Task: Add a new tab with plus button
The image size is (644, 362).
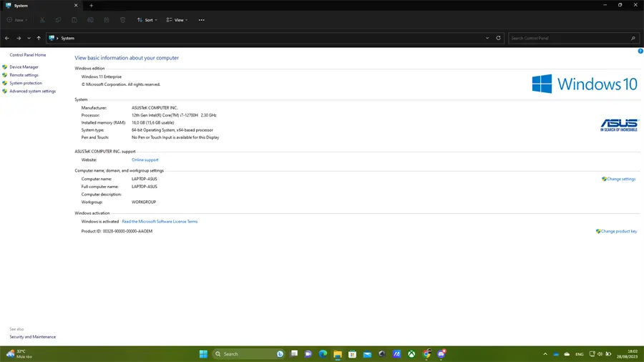Action: (x=91, y=5)
